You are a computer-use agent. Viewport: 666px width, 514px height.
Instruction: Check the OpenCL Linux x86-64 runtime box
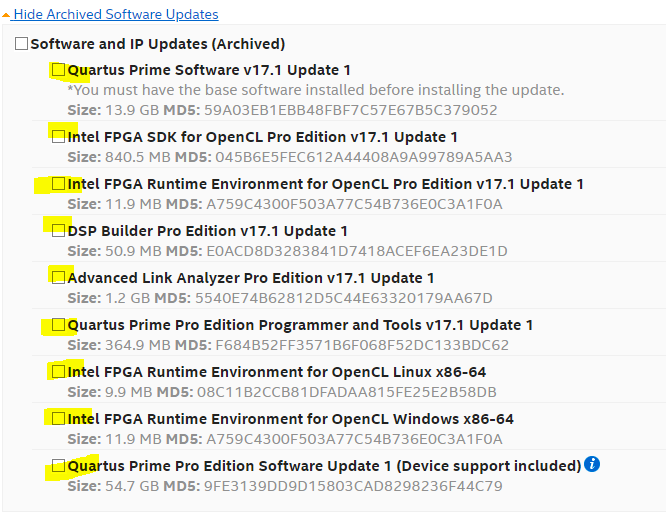point(59,372)
